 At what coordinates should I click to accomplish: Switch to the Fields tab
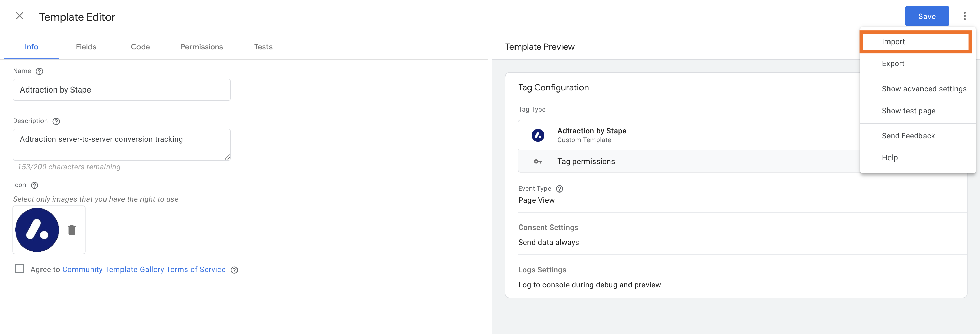pyautogui.click(x=86, y=47)
